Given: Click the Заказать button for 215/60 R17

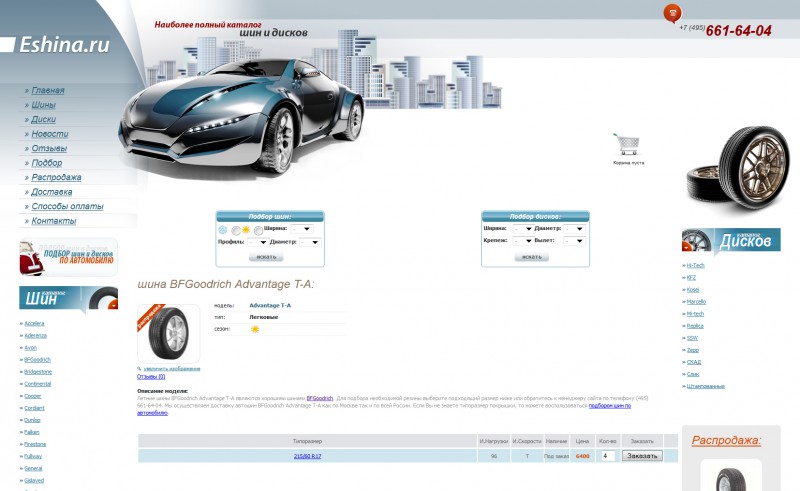Looking at the screenshot, I should tap(642, 456).
